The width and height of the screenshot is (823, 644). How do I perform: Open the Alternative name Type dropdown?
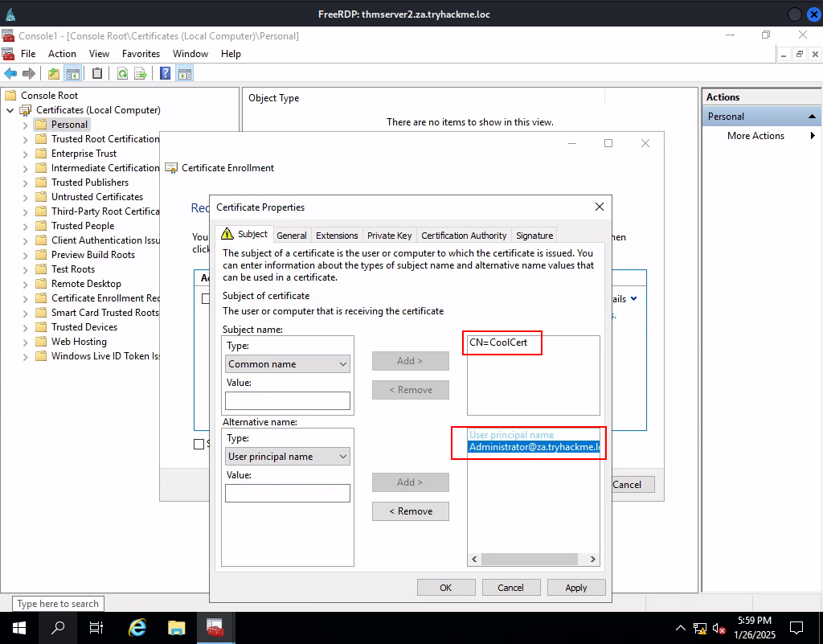coord(288,456)
